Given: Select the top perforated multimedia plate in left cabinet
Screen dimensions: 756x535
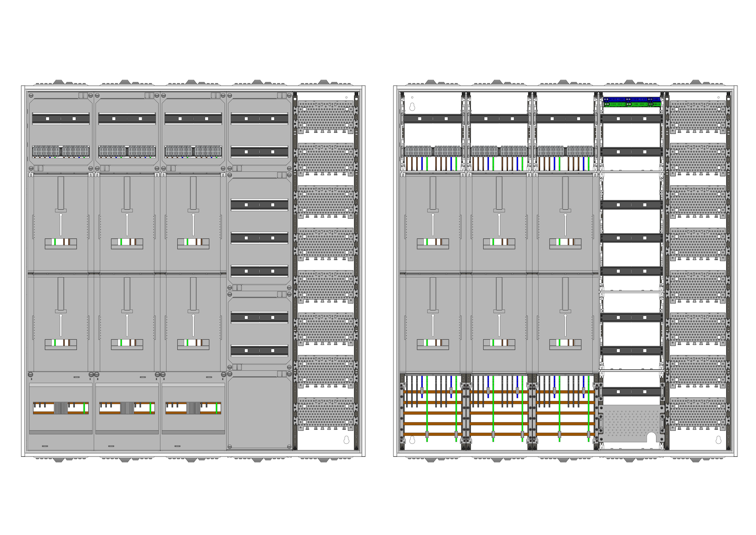Looking at the screenshot, I should (326, 116).
